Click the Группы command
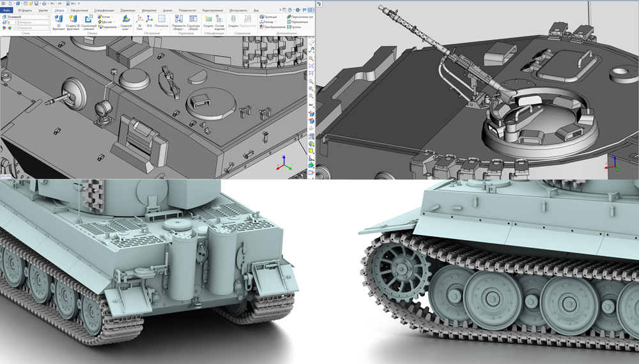The height and width of the screenshot is (364, 639). (294, 27)
